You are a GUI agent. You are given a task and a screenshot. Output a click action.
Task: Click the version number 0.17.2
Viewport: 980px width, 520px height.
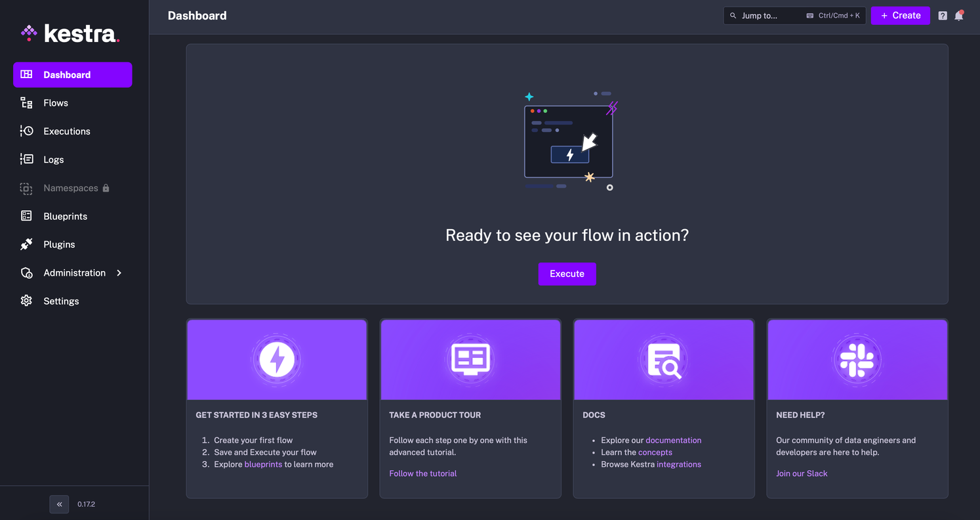(x=86, y=504)
